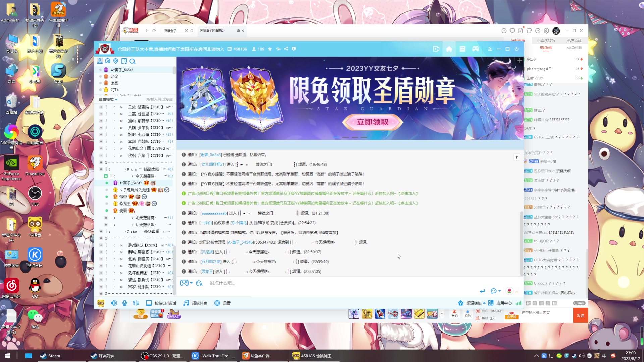Click the microphone icon in the bottom toolbar
Image resolution: width=644 pixels, height=362 pixels.
coord(124,303)
